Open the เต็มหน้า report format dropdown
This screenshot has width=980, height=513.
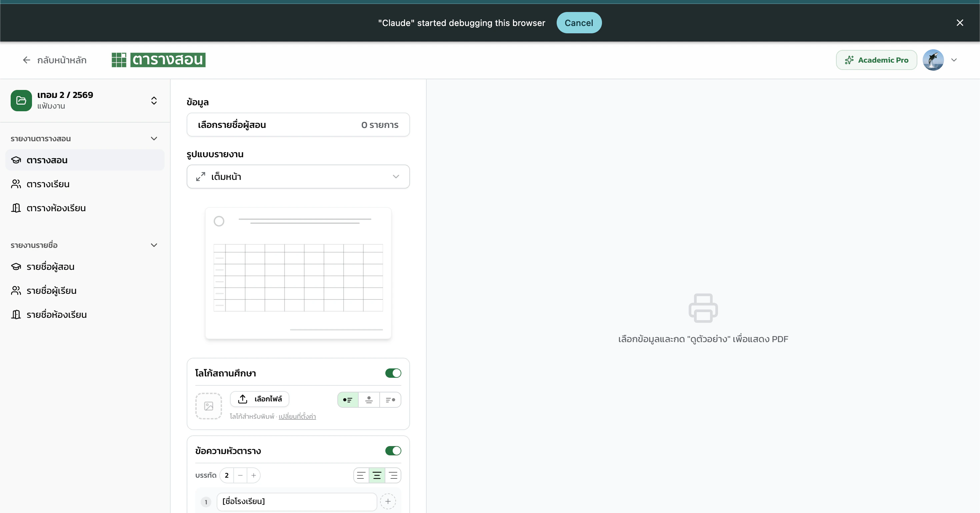coord(298,177)
